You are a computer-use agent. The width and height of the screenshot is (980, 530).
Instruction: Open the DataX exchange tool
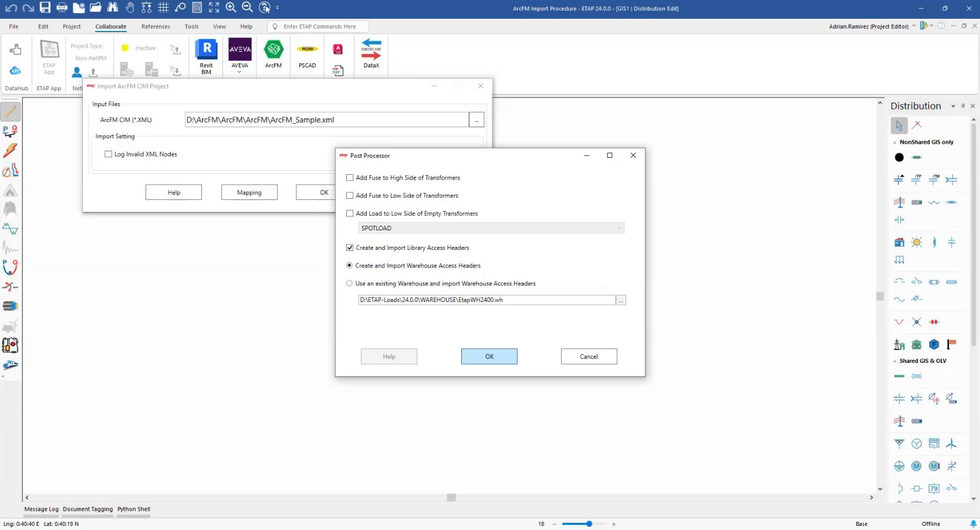[x=371, y=50]
